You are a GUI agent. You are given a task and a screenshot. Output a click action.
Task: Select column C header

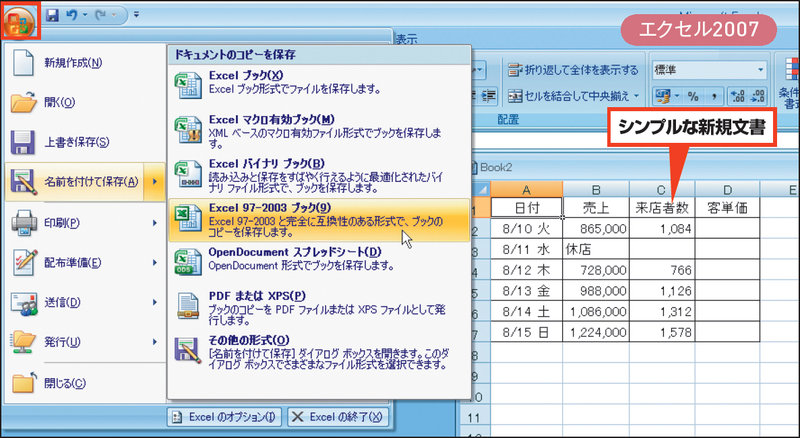pos(662,190)
